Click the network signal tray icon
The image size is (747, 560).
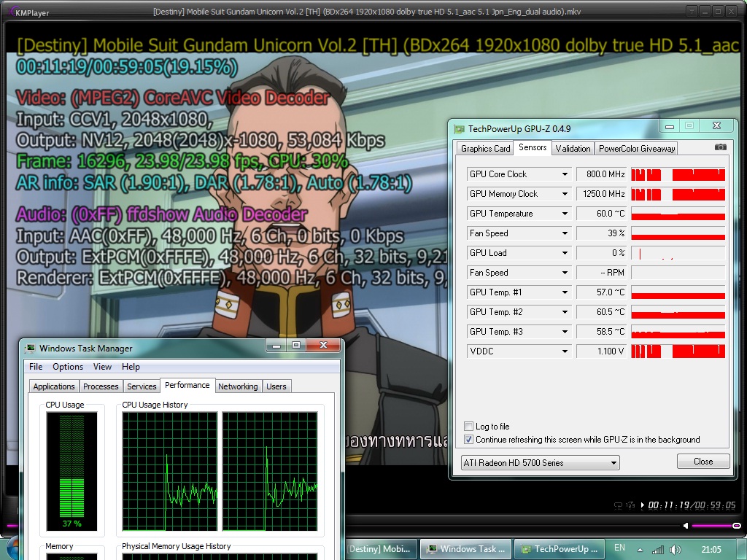(658, 550)
